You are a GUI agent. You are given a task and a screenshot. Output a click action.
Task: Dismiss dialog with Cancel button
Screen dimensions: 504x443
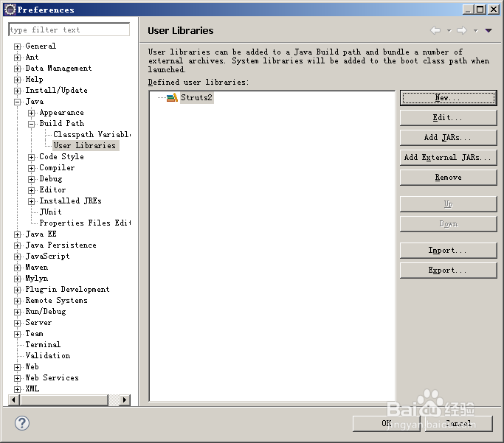click(459, 423)
